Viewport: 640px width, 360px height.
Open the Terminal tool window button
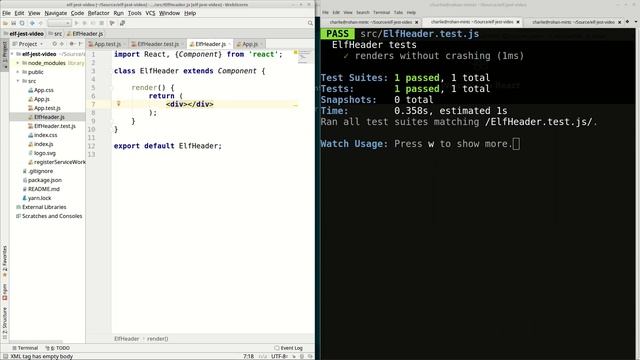[x=25, y=348]
